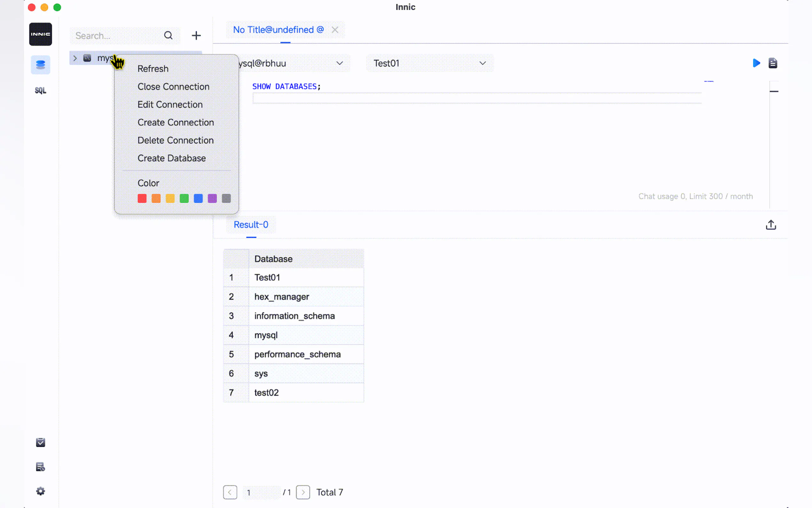Image resolution: width=812 pixels, height=508 pixels.
Task: Open the task checklist sidebar icon
Action: 40,442
